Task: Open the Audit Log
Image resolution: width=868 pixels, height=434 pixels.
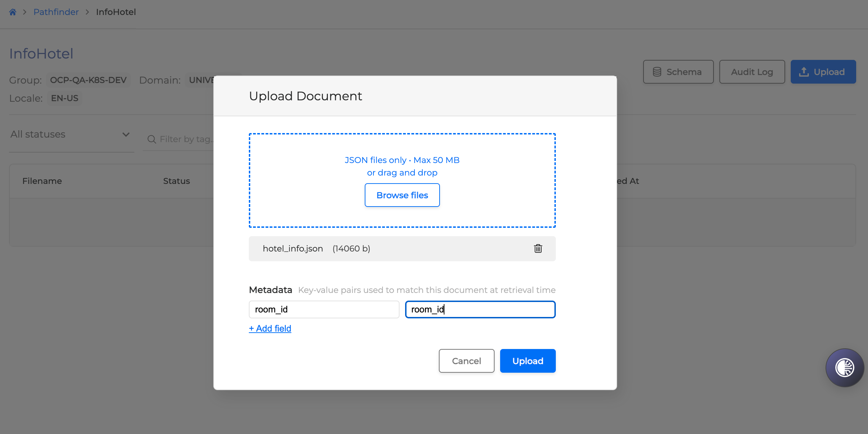Action: pos(751,72)
